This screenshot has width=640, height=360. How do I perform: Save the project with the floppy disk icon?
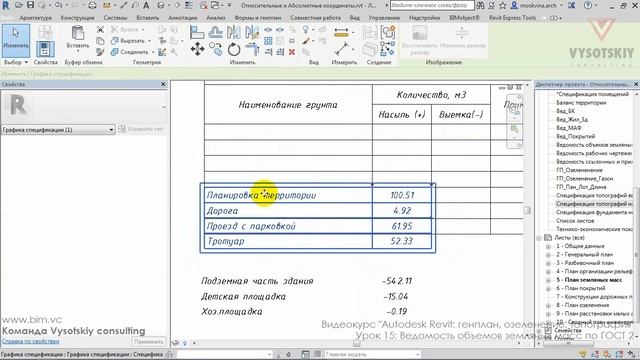(31, 5)
